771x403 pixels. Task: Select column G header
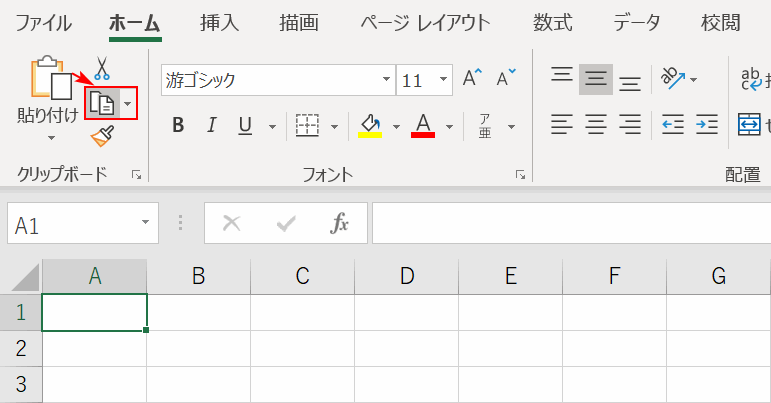[x=718, y=276]
